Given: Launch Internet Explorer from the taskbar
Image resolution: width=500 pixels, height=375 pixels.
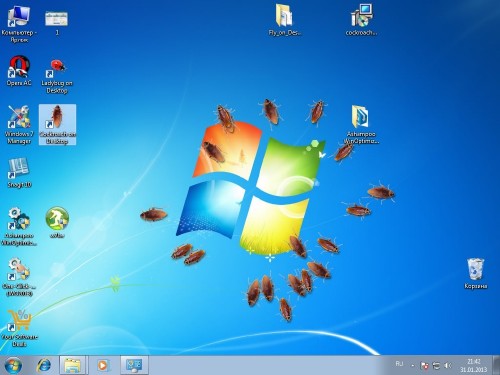Looking at the screenshot, I should 44,365.
